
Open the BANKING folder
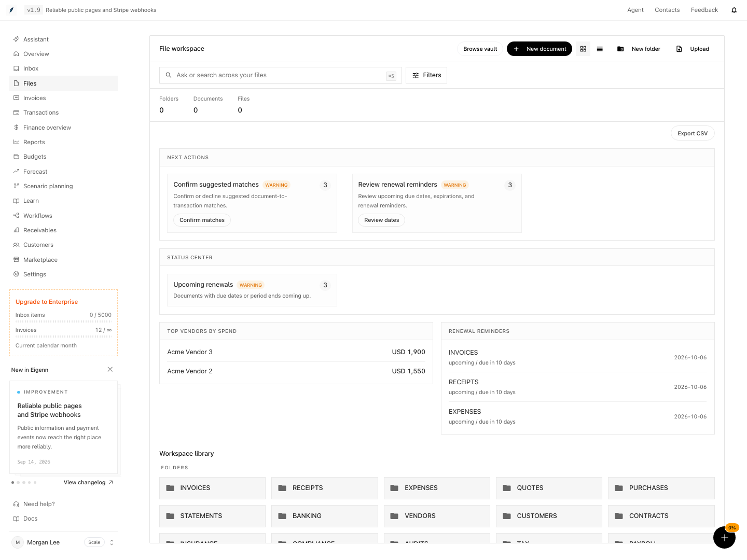(x=325, y=516)
